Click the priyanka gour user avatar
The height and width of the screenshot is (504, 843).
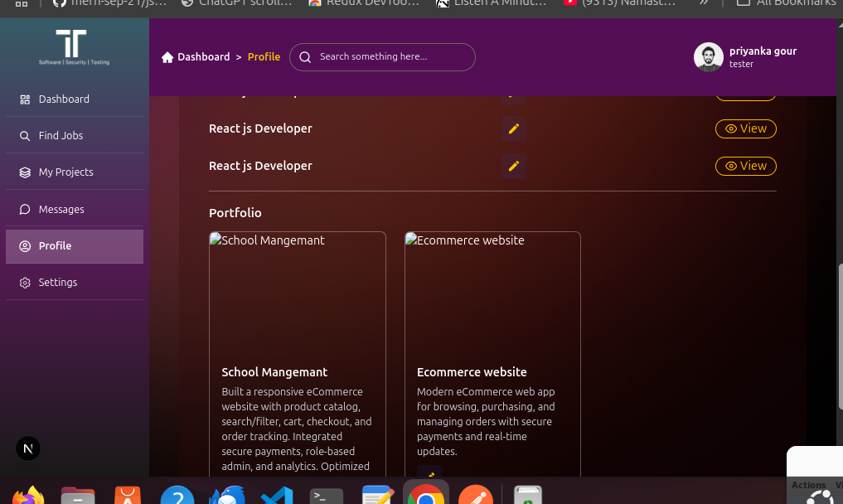708,57
